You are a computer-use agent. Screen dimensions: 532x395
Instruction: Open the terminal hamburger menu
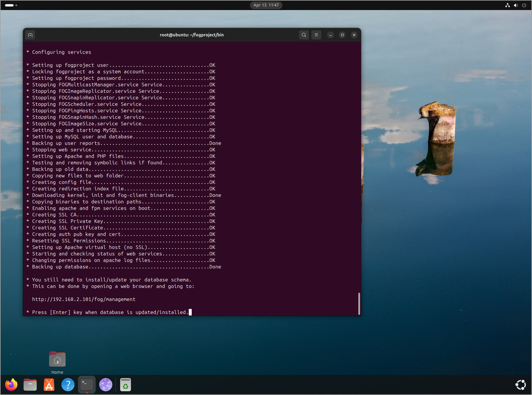316,35
